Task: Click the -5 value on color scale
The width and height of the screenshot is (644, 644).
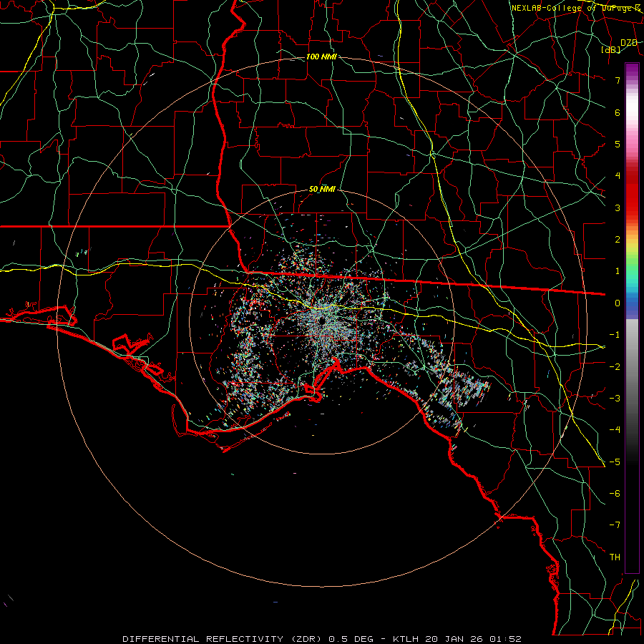Action: point(615,462)
